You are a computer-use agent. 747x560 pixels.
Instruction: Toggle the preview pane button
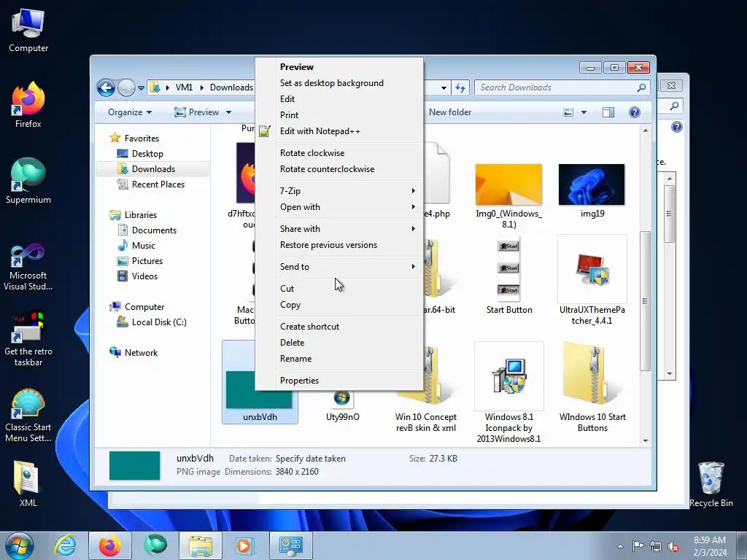608,112
